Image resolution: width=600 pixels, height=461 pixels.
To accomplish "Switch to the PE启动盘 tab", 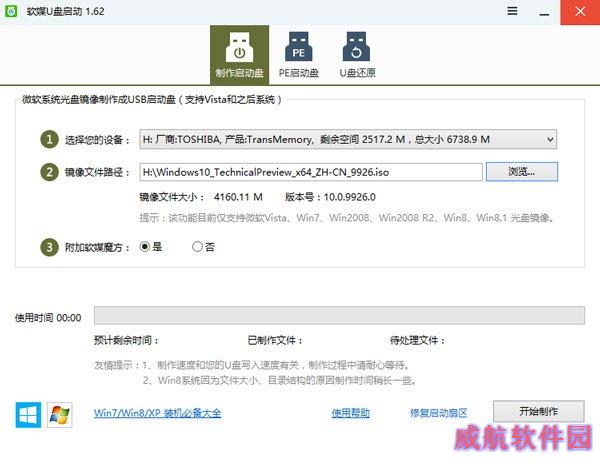I will click(298, 55).
